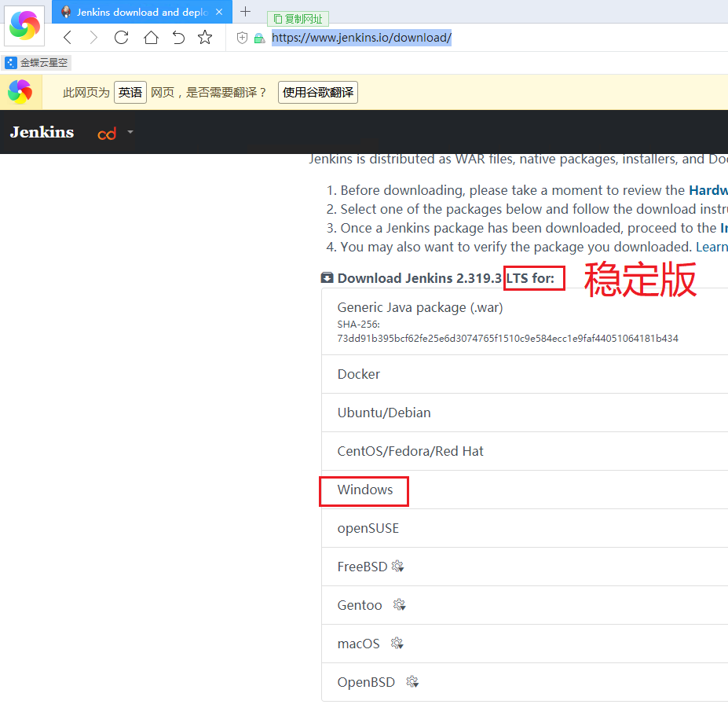This screenshot has height=708, width=728.
Task: Open the home page icon
Action: (151, 38)
